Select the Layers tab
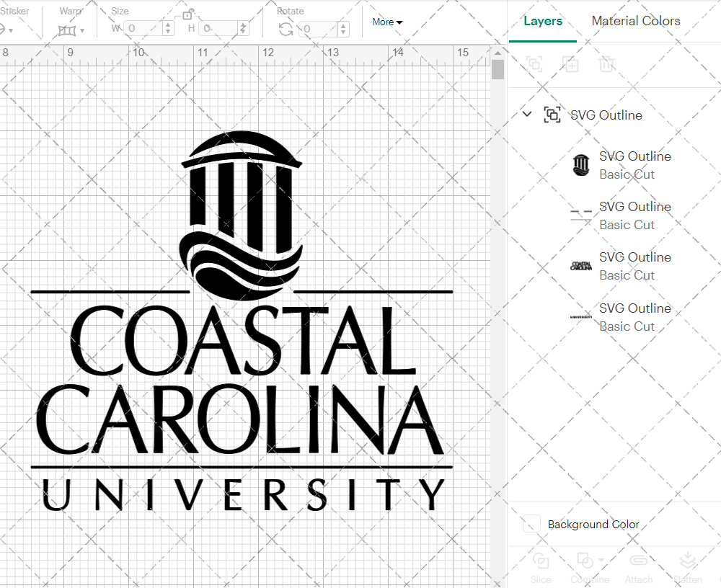Viewport: 721px width, 588px height. point(542,21)
